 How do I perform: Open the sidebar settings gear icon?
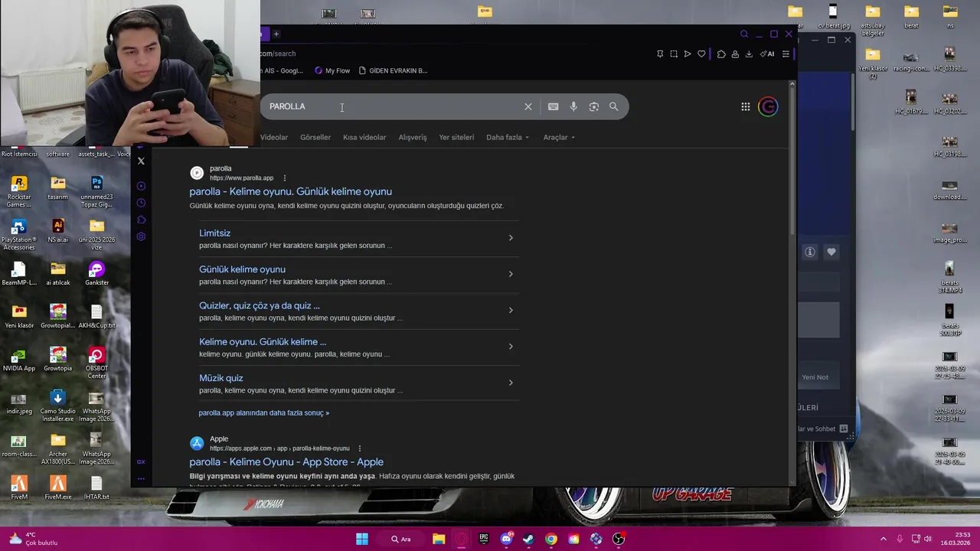(141, 236)
